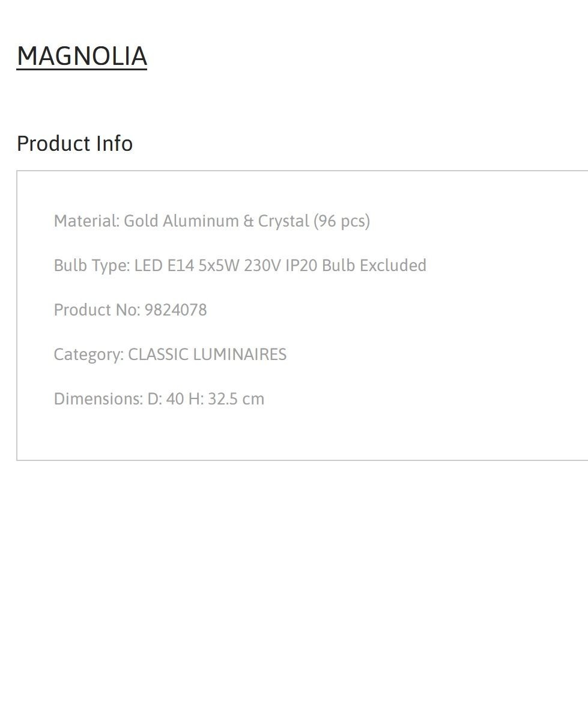Viewport: 588px width, 714px height.
Task: Click the 'Bulb Type:' label
Action: click(x=92, y=266)
